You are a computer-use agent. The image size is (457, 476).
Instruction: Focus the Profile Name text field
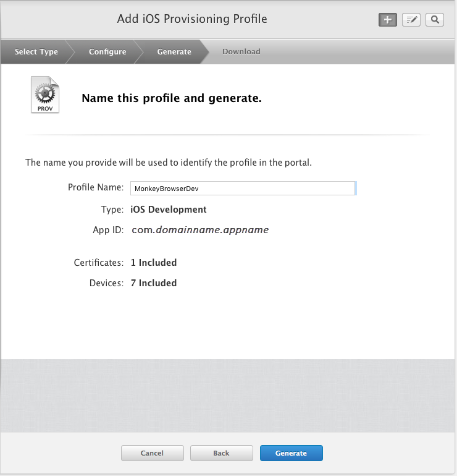[241, 188]
